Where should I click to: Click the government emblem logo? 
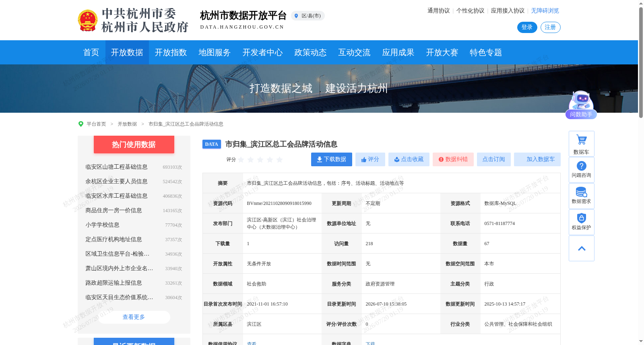(x=87, y=21)
